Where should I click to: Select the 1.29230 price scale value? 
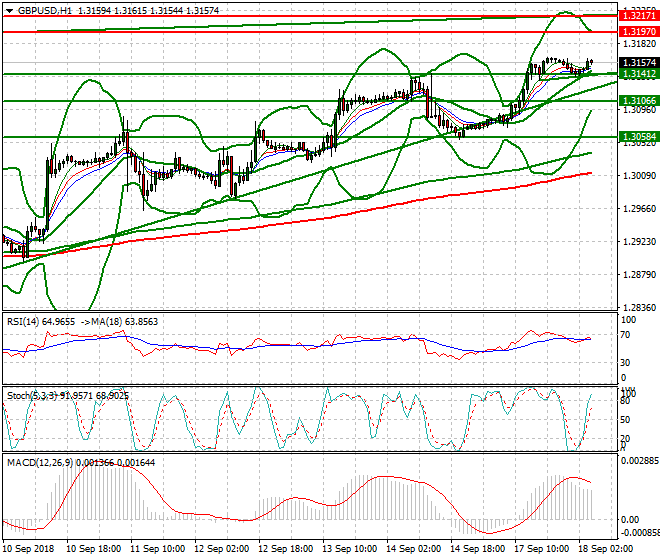click(639, 242)
